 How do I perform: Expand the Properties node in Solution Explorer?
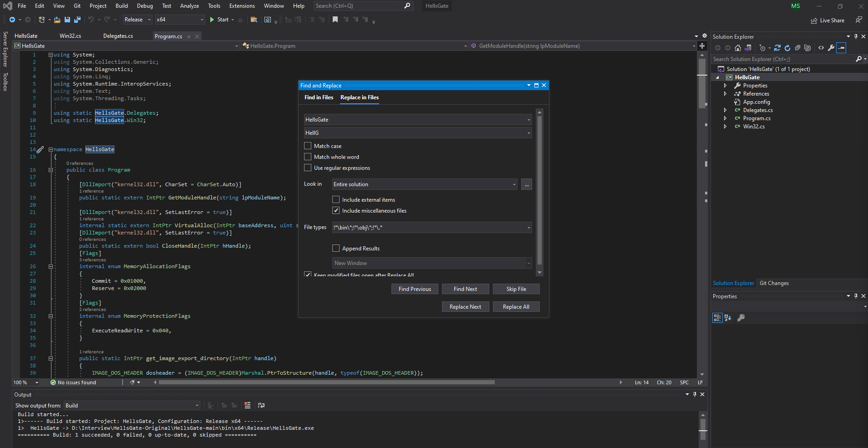click(x=725, y=86)
